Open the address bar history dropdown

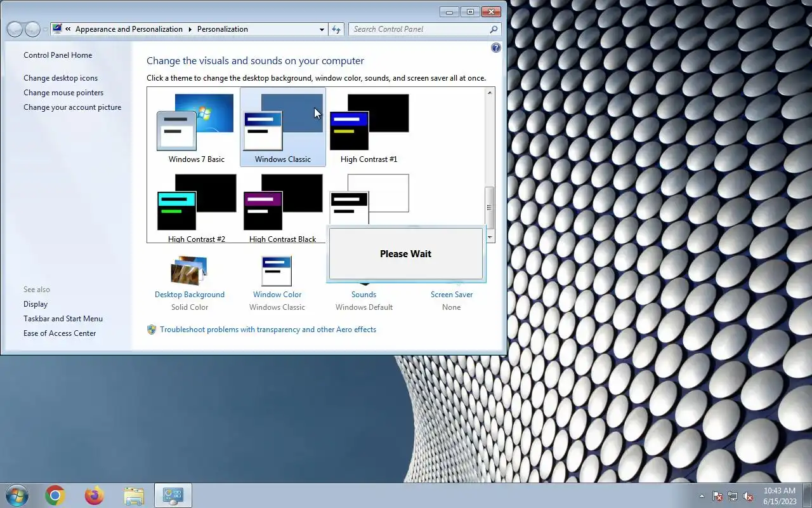point(322,29)
